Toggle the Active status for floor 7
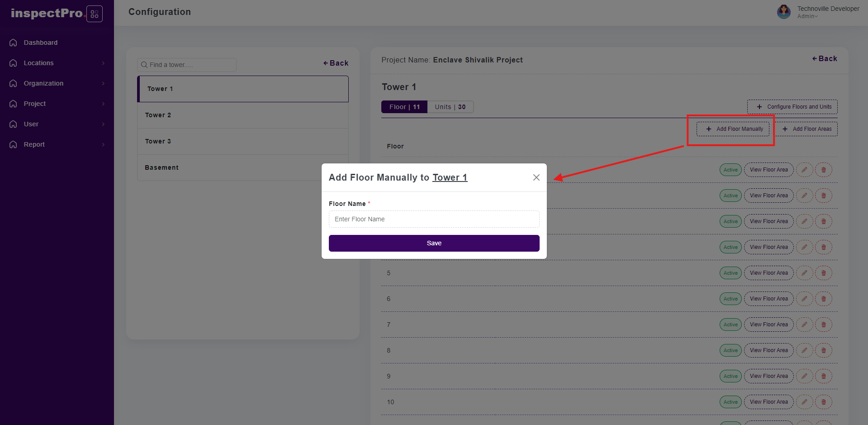The image size is (868, 425). tap(730, 325)
